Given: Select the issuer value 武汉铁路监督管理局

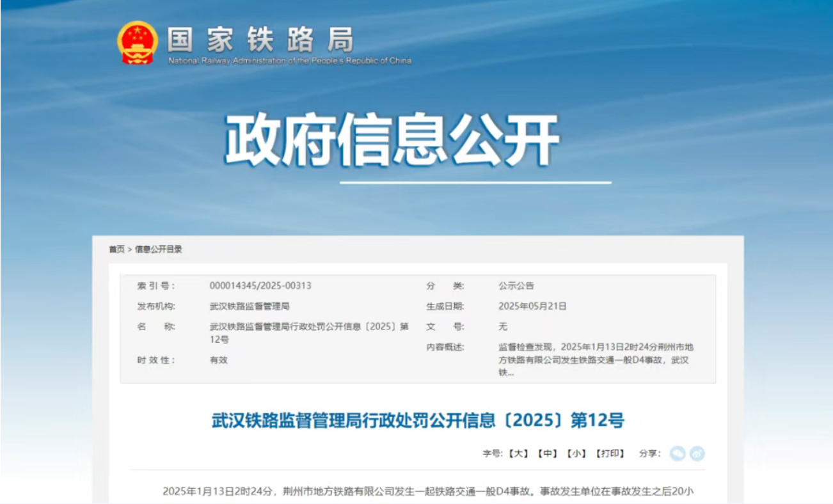Looking at the screenshot, I should [x=250, y=306].
